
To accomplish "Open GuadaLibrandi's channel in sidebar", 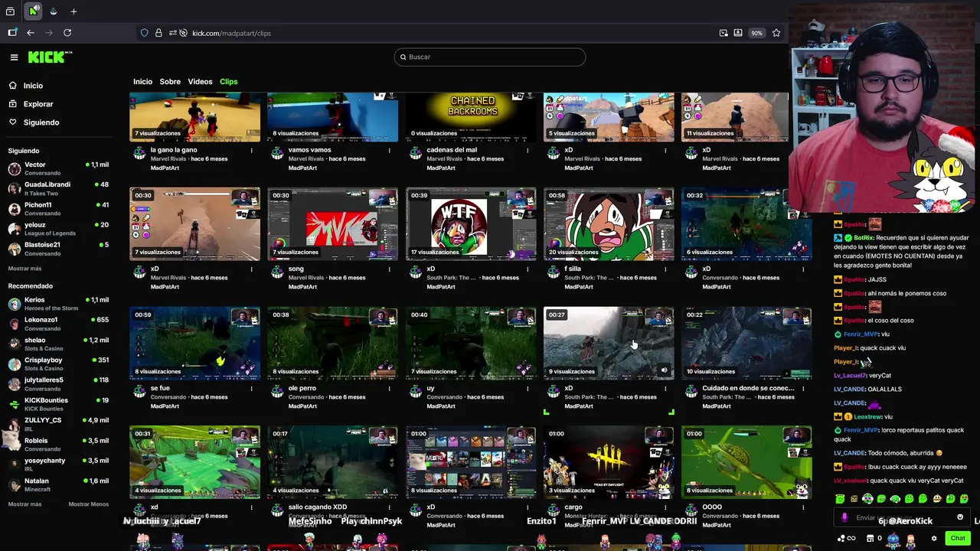I will (58, 188).
